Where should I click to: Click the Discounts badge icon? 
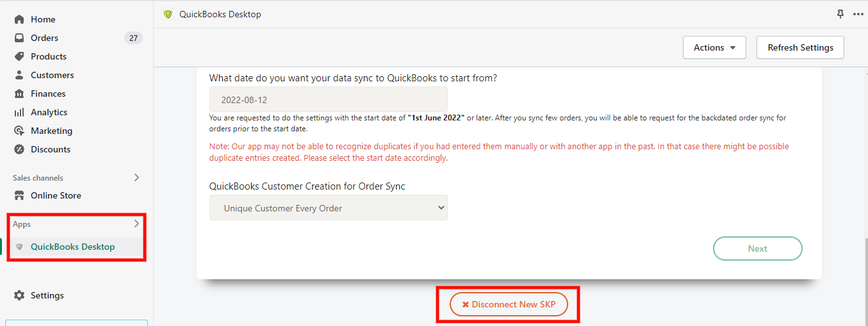click(19, 149)
